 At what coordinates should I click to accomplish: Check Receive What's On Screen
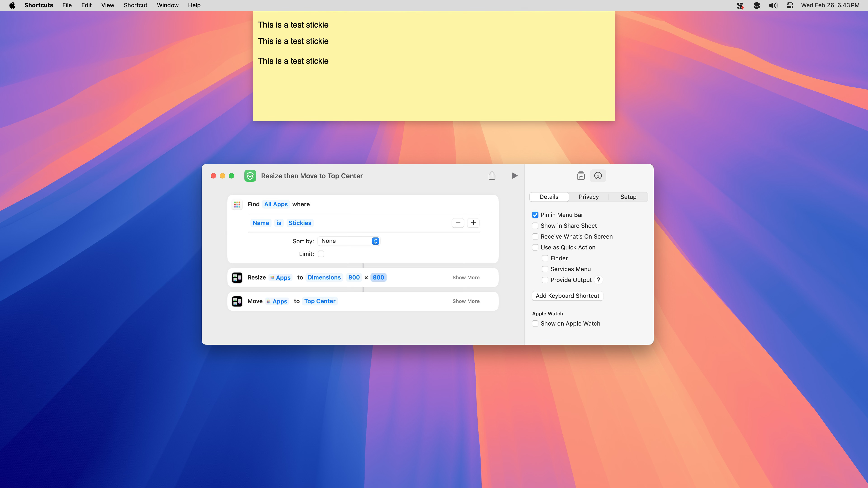click(535, 236)
